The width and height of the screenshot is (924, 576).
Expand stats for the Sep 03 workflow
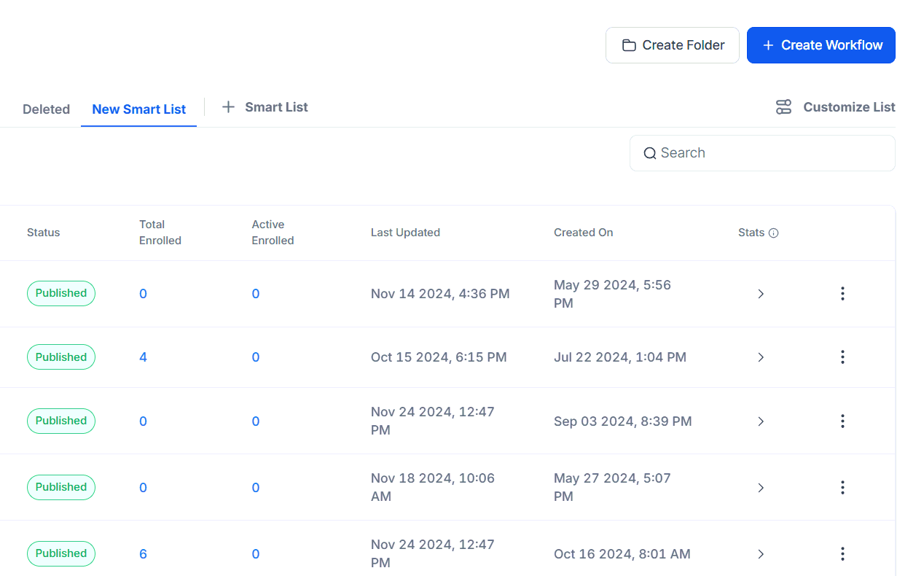[x=761, y=421]
